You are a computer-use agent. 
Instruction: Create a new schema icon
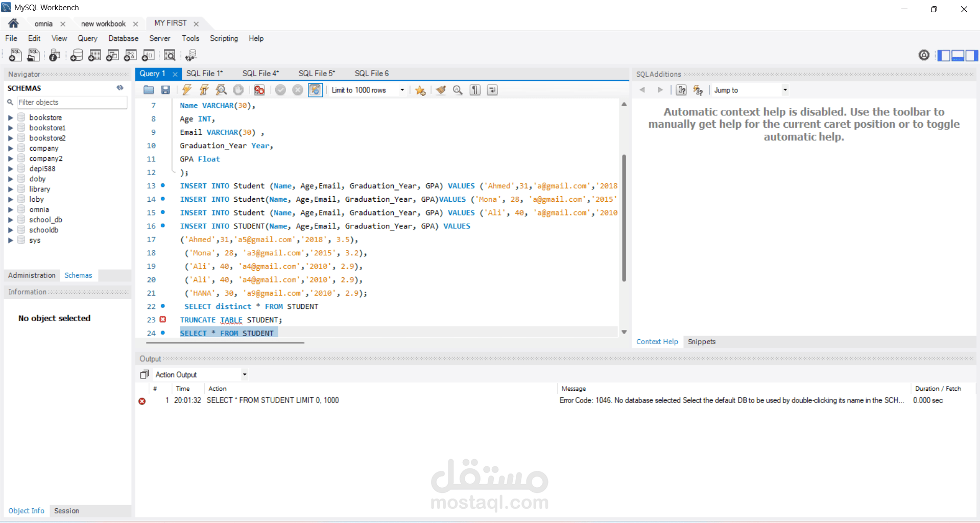(x=77, y=55)
